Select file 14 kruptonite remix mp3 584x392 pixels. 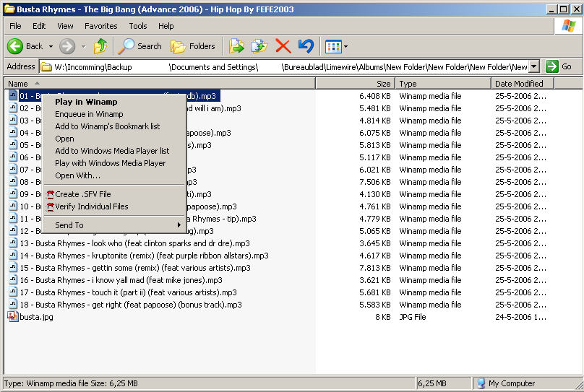point(144,256)
